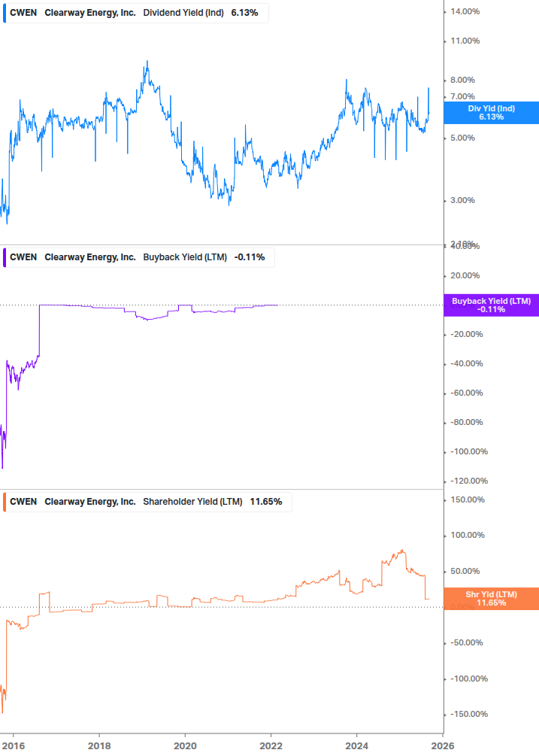This screenshot has height=756, width=539.
Task: Click the Dividend Yield (Ind) legend label
Action: (183, 13)
